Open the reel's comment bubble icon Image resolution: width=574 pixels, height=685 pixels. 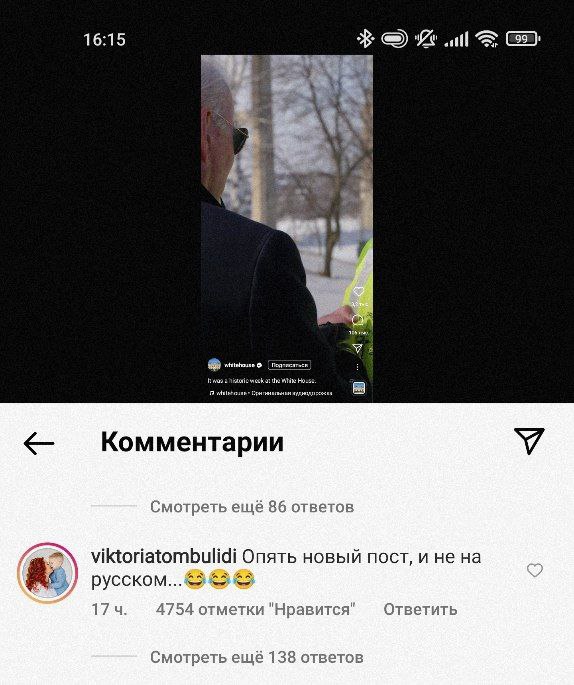tap(358, 320)
